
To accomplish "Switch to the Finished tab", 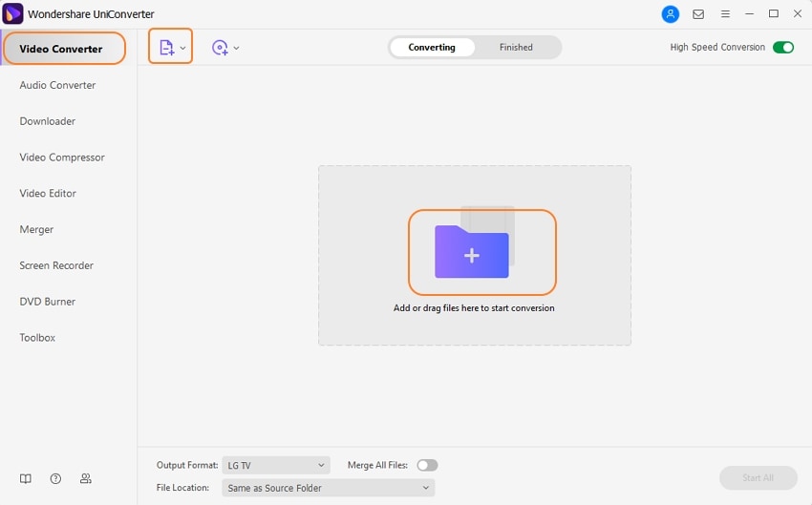I will point(516,47).
